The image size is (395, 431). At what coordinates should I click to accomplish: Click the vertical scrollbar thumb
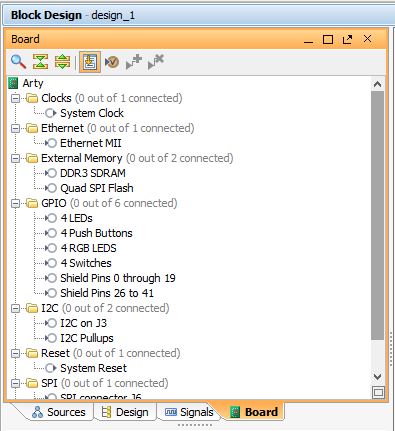[377, 216]
